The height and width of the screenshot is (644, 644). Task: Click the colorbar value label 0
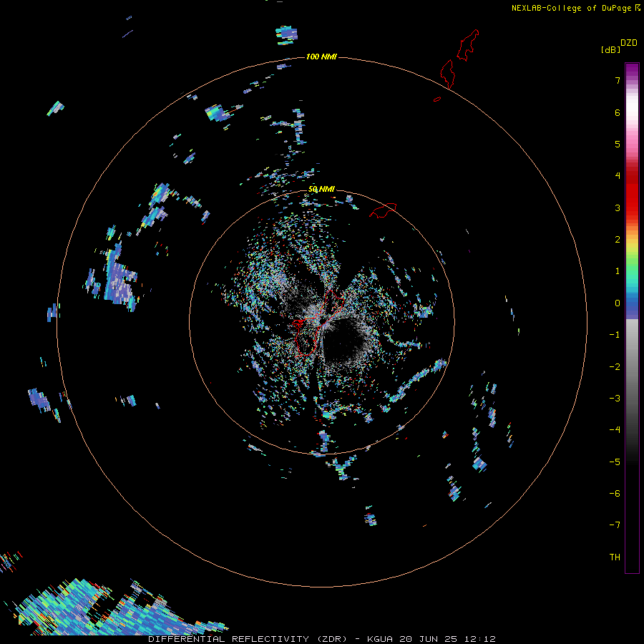618,303
